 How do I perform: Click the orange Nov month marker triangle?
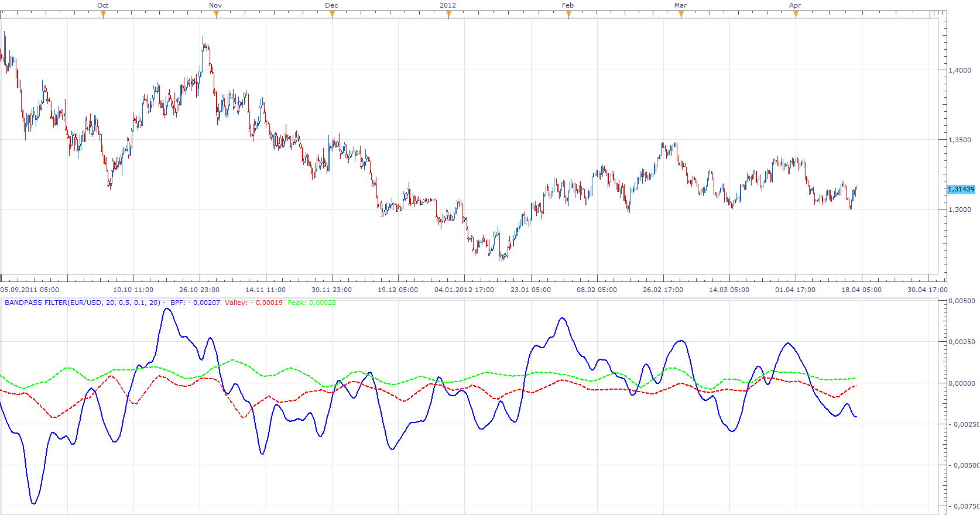tap(216, 15)
